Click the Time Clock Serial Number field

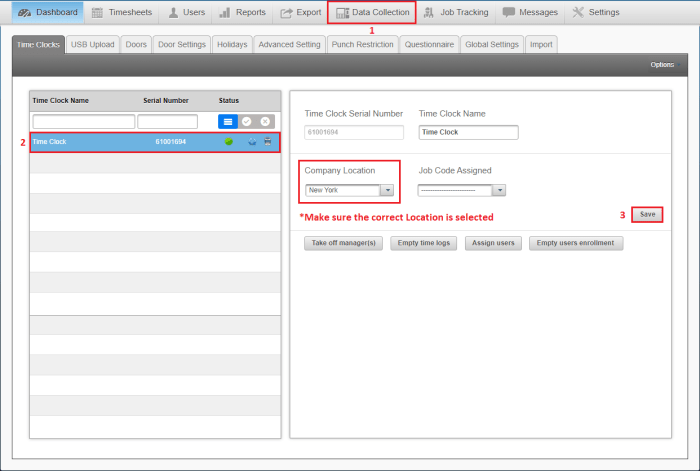click(x=354, y=132)
